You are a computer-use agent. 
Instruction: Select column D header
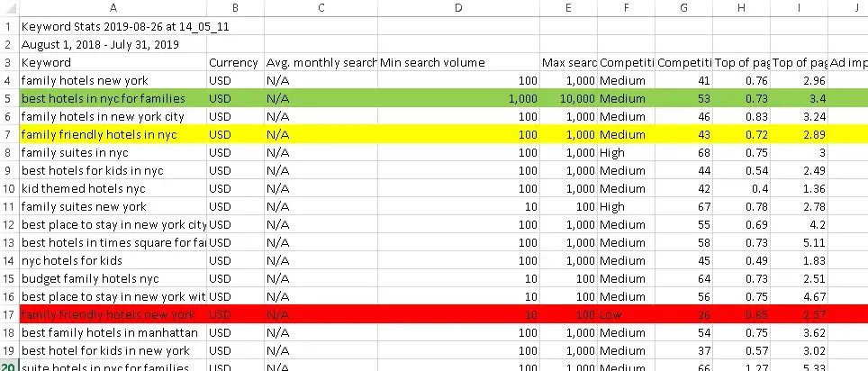pyautogui.click(x=458, y=8)
